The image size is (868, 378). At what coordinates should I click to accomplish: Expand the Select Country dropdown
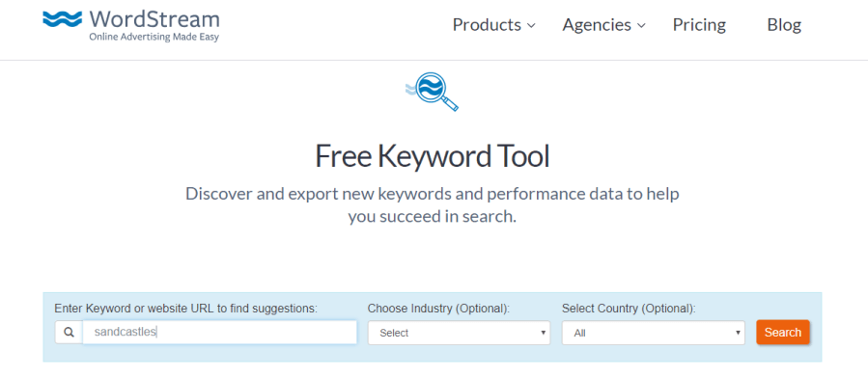[x=654, y=333]
